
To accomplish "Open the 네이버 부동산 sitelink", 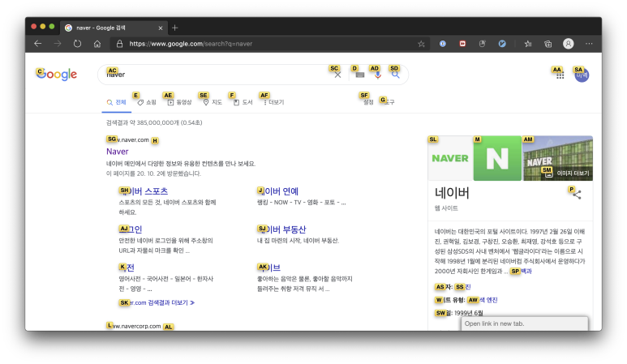I will tap(281, 229).
